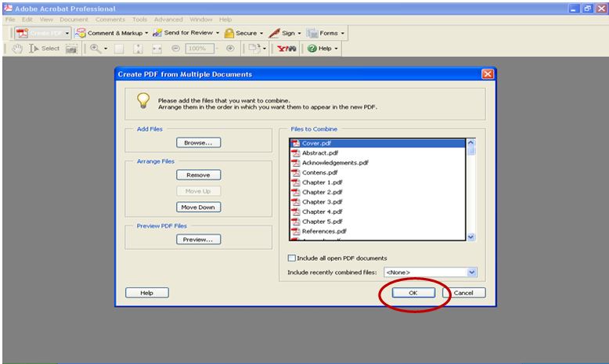Image resolution: width=609 pixels, height=364 pixels.
Task: Select the Zoom In magnifier tool
Action: pos(95,49)
